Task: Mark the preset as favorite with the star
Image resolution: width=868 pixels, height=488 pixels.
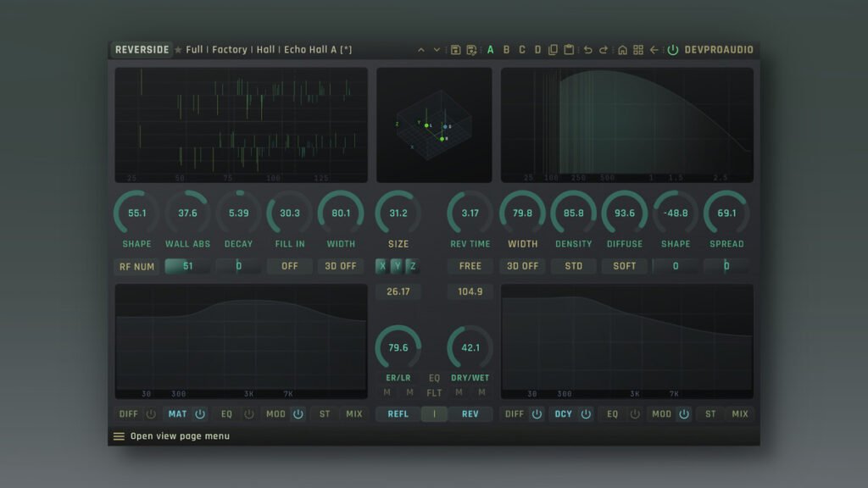Action: point(178,50)
